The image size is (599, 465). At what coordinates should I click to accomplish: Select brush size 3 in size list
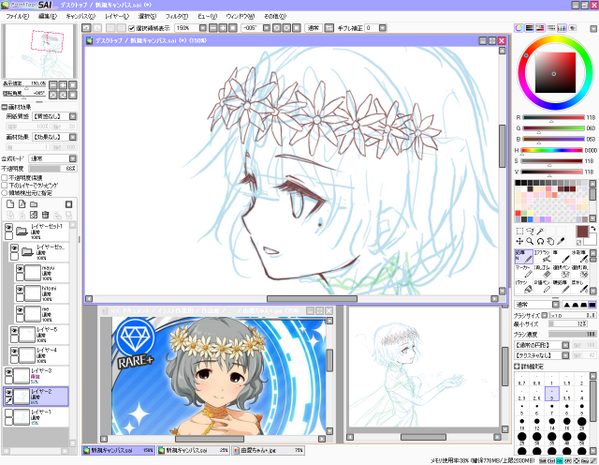552,394
